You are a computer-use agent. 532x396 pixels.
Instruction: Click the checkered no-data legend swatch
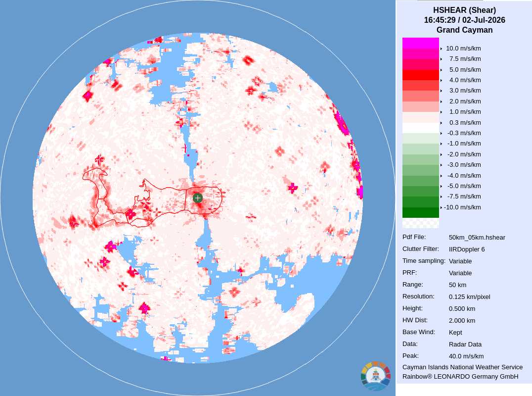(420, 223)
